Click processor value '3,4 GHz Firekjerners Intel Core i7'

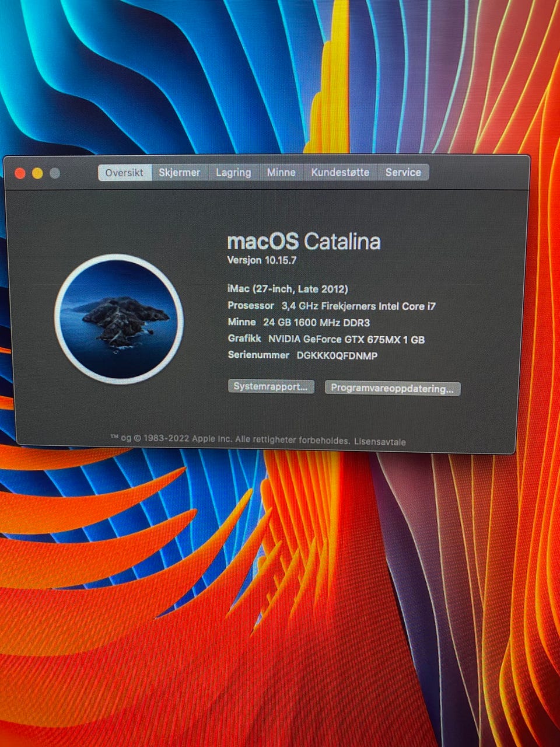pos(359,306)
